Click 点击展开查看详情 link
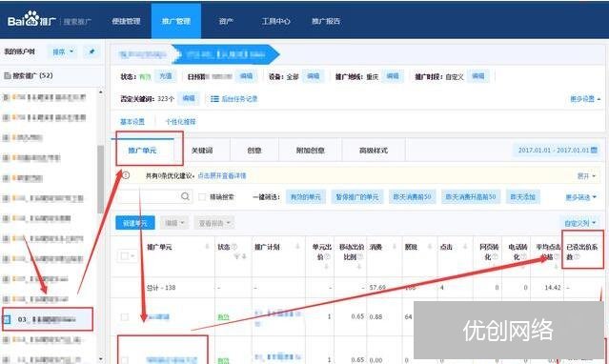The height and width of the screenshot is (364, 609). click(x=222, y=175)
